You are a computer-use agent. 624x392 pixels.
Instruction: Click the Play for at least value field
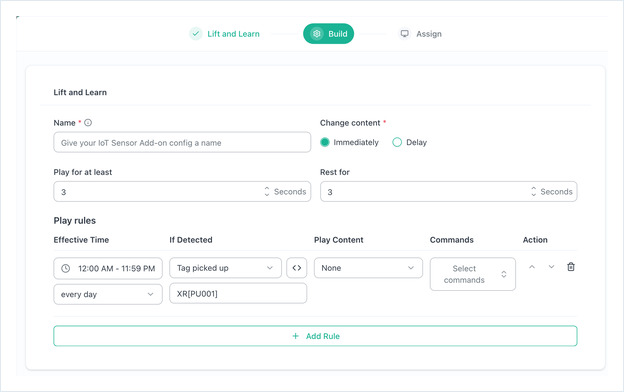pyautogui.click(x=182, y=191)
